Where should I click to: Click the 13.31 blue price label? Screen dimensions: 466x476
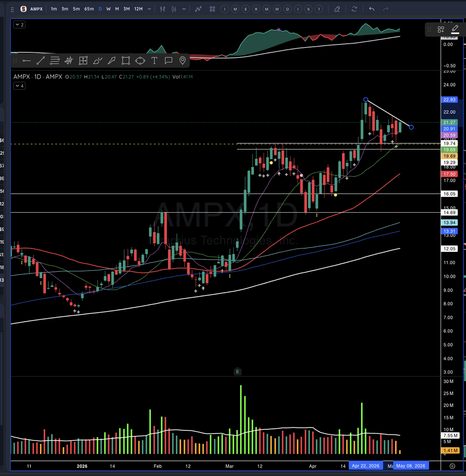tap(449, 231)
